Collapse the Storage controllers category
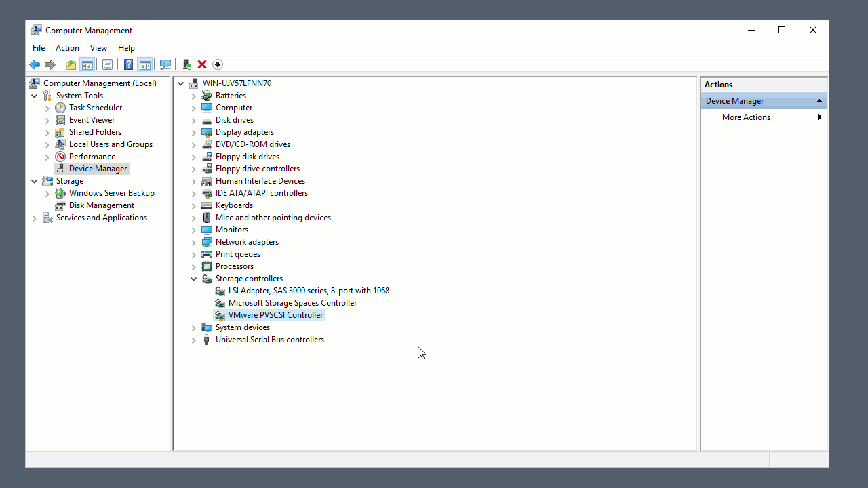This screenshot has height=488, width=868. click(x=194, y=279)
